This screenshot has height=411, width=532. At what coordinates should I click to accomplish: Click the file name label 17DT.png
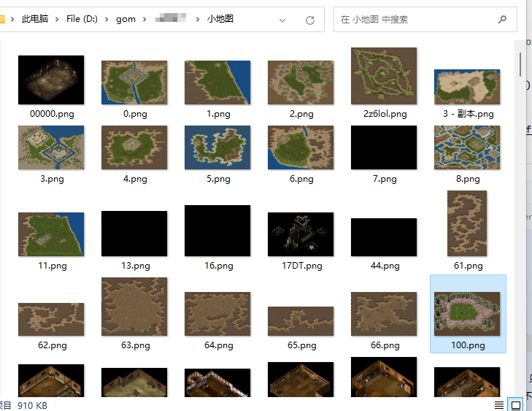tap(301, 266)
